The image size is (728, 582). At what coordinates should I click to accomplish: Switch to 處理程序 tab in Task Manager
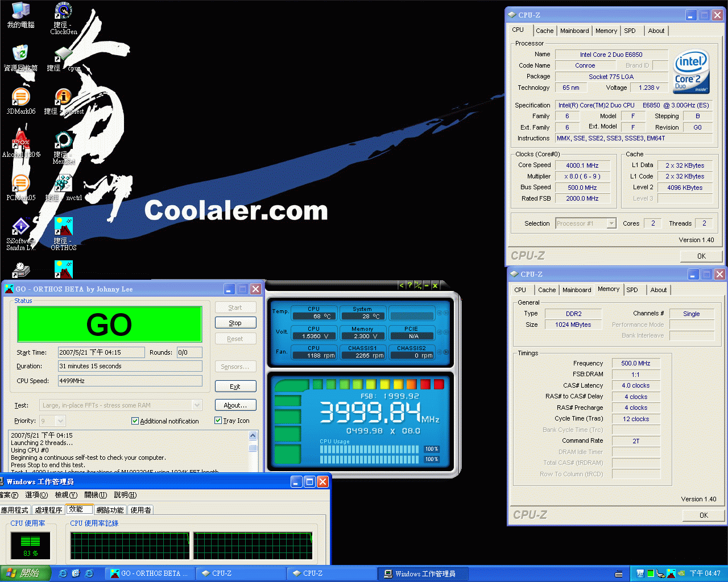coord(48,510)
